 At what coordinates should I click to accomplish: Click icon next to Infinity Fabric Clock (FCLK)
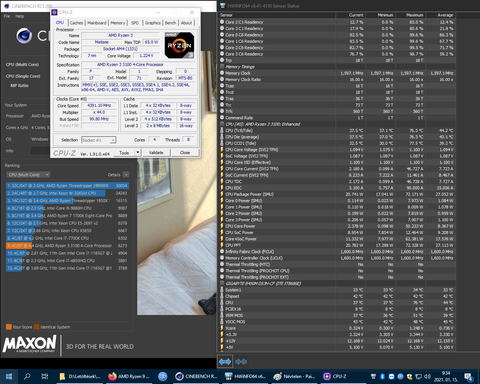point(222,252)
